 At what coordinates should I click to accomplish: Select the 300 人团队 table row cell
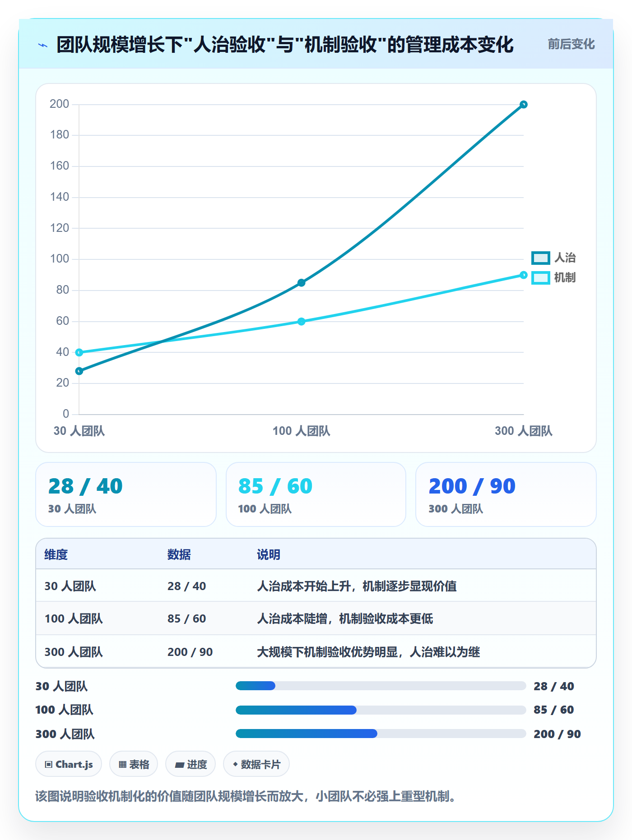click(74, 652)
